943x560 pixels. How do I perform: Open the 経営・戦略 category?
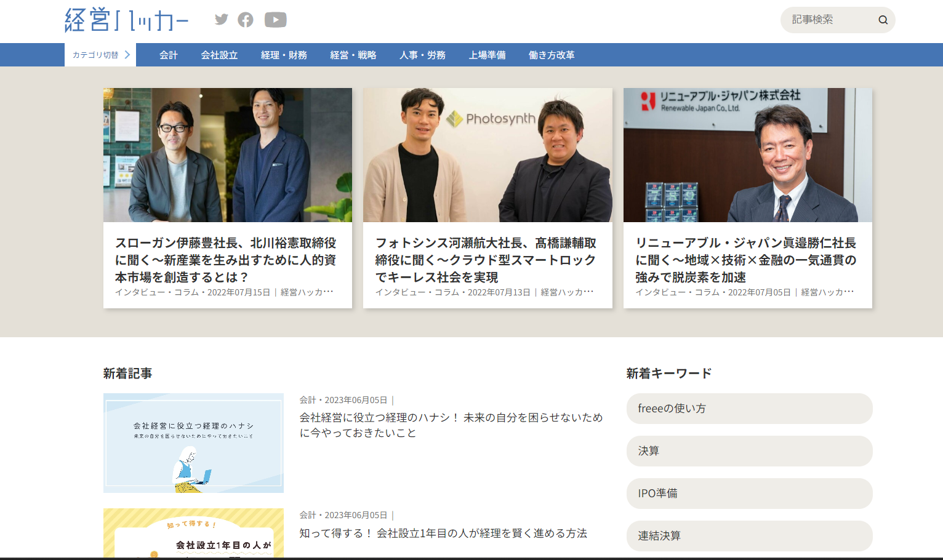click(x=353, y=55)
